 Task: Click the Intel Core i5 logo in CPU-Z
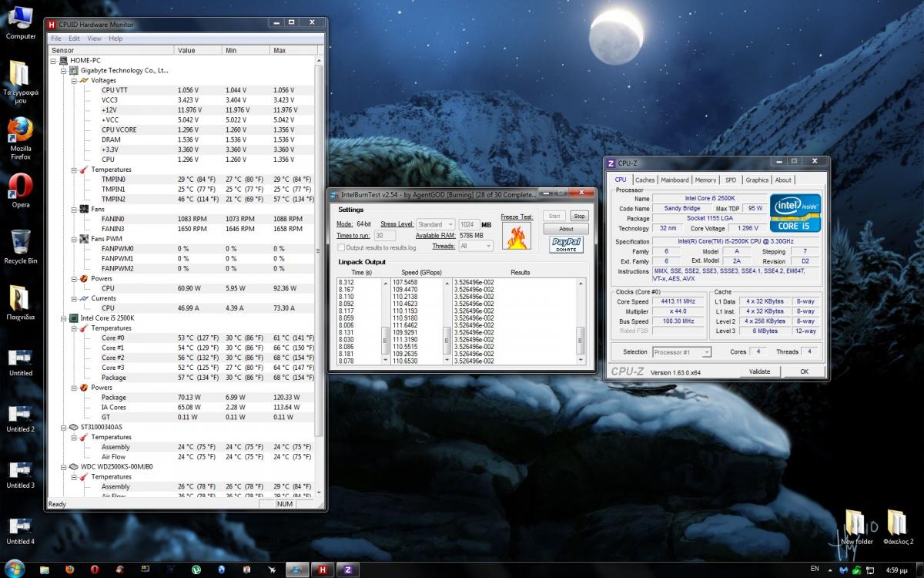click(795, 213)
